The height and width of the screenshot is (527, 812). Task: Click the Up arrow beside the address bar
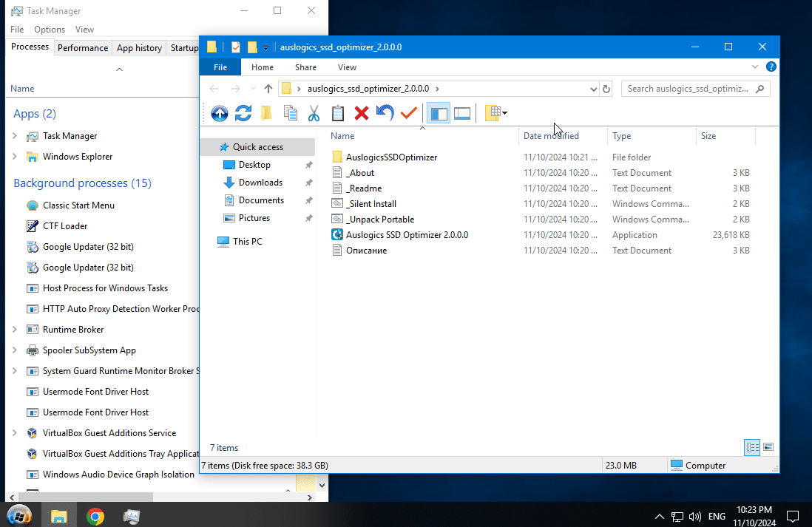(268, 89)
